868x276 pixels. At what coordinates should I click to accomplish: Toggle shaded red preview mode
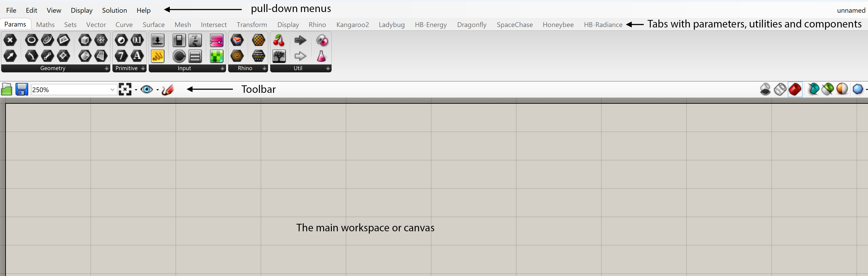click(x=795, y=90)
